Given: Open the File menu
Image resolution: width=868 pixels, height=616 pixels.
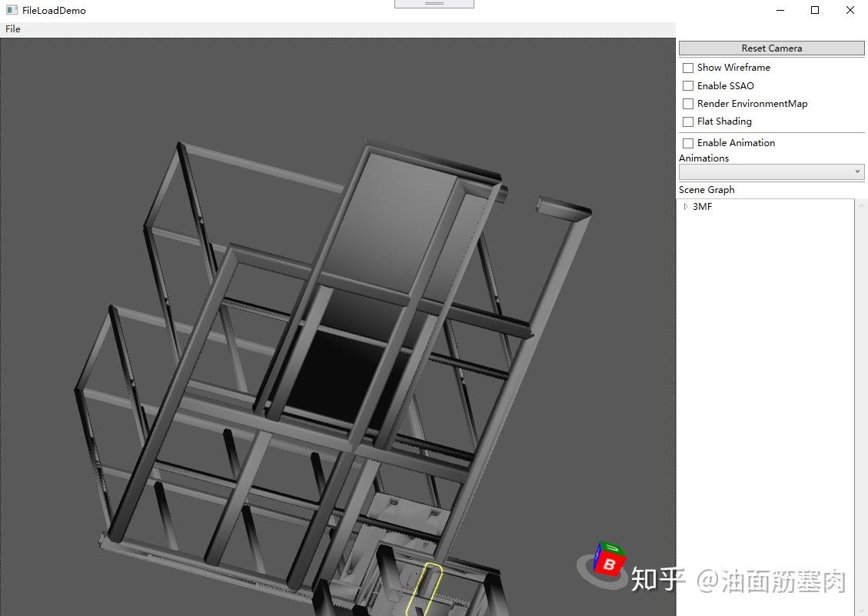Looking at the screenshot, I should coord(12,28).
